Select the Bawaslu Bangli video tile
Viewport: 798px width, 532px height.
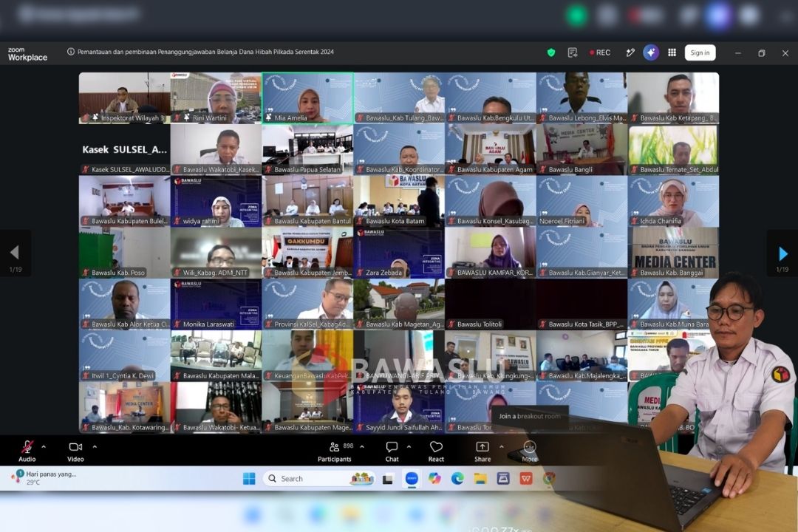[582, 150]
